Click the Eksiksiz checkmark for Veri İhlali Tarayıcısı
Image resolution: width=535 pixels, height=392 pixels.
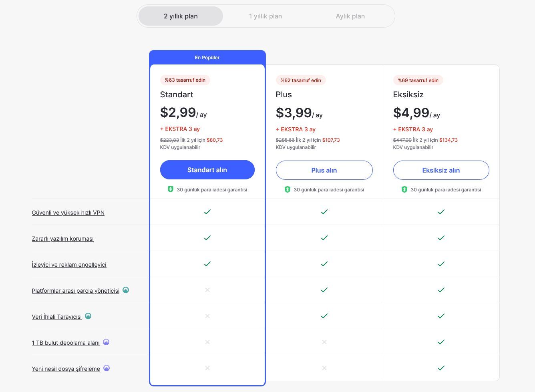(441, 316)
